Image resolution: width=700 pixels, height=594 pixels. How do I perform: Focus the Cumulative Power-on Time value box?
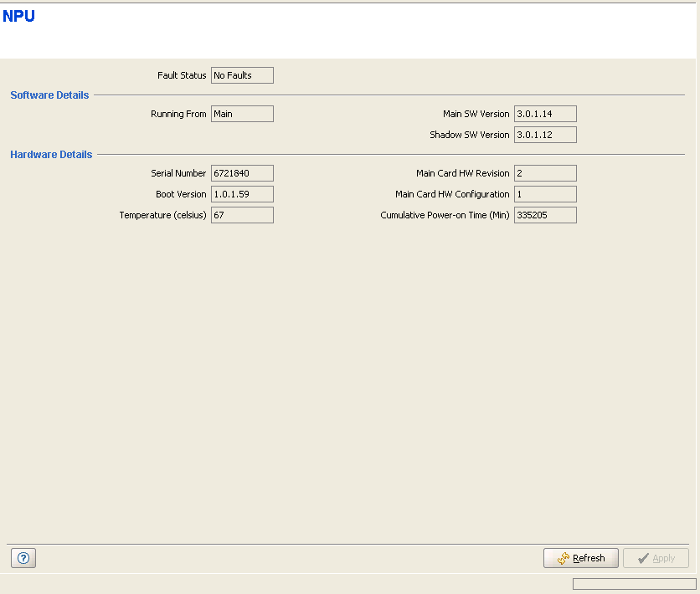545,215
